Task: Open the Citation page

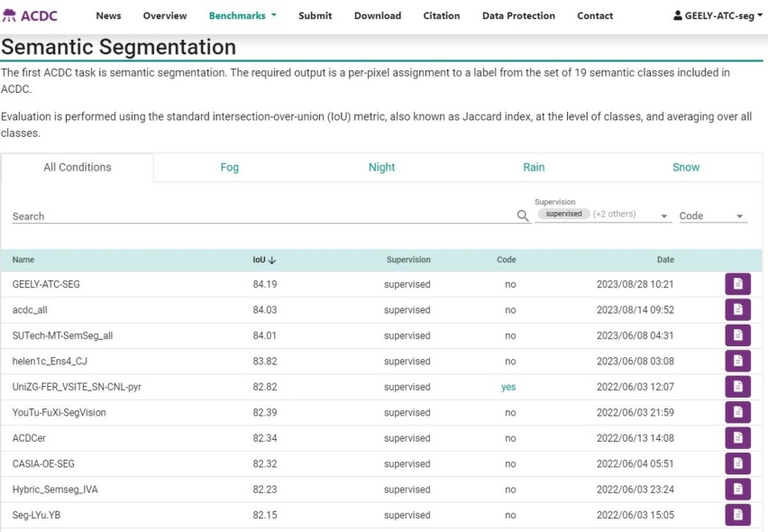Action: 442,15
